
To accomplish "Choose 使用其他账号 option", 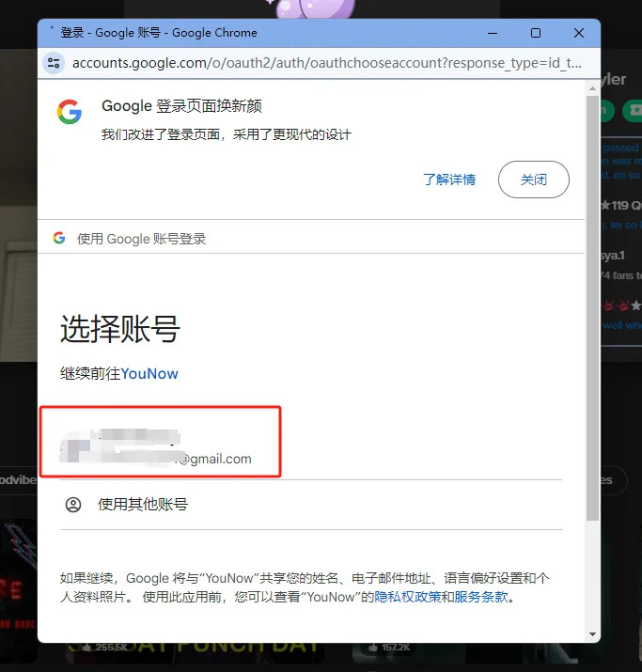I will click(x=311, y=505).
